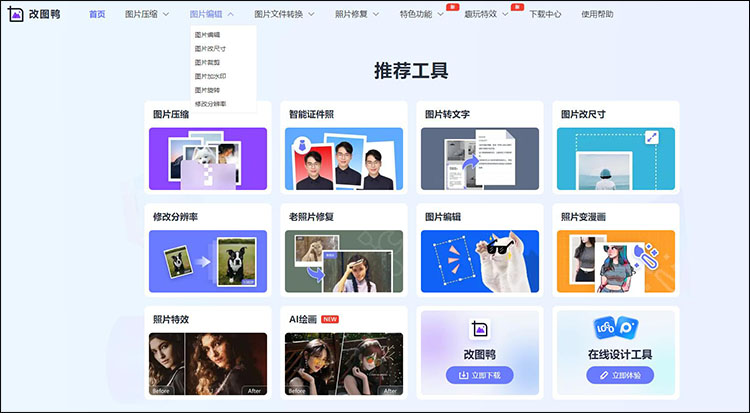Click the 改图鸭 logo in the header
This screenshot has height=413, width=750.
click(33, 14)
